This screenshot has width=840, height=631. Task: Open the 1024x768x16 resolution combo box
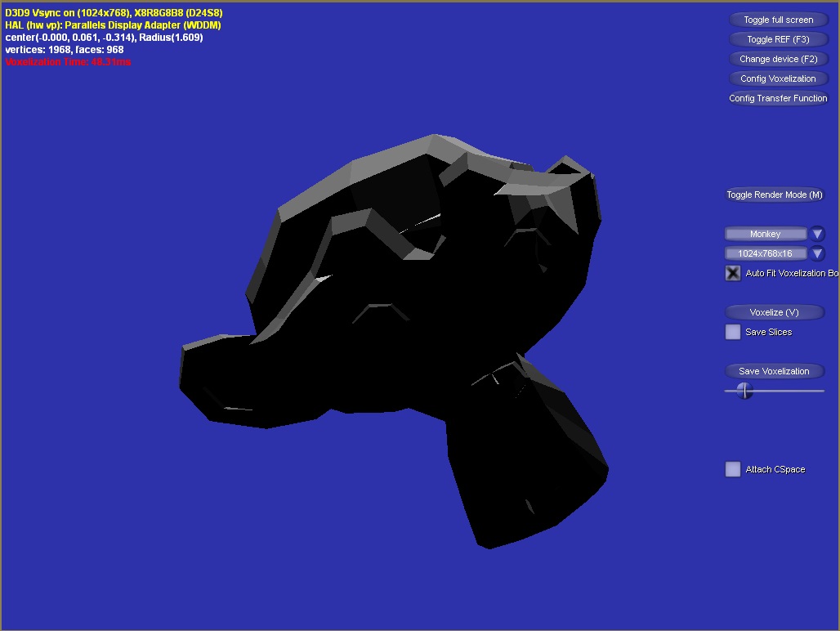pyautogui.click(x=766, y=253)
